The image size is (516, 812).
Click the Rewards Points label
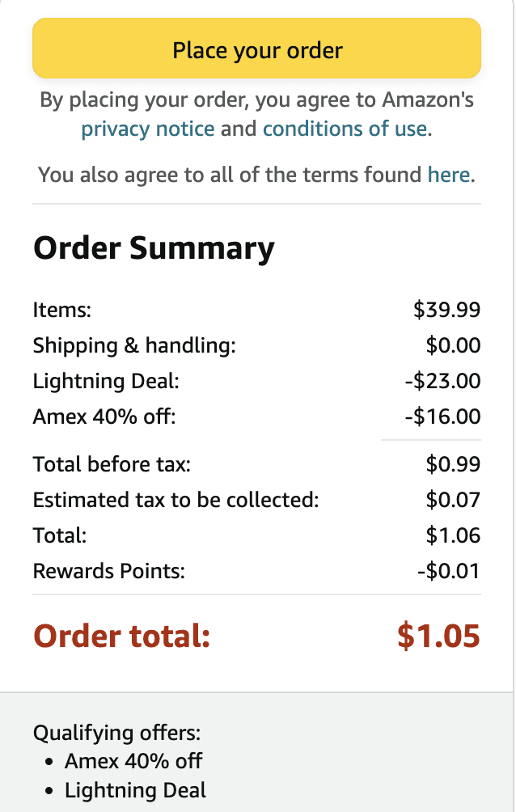click(x=109, y=571)
